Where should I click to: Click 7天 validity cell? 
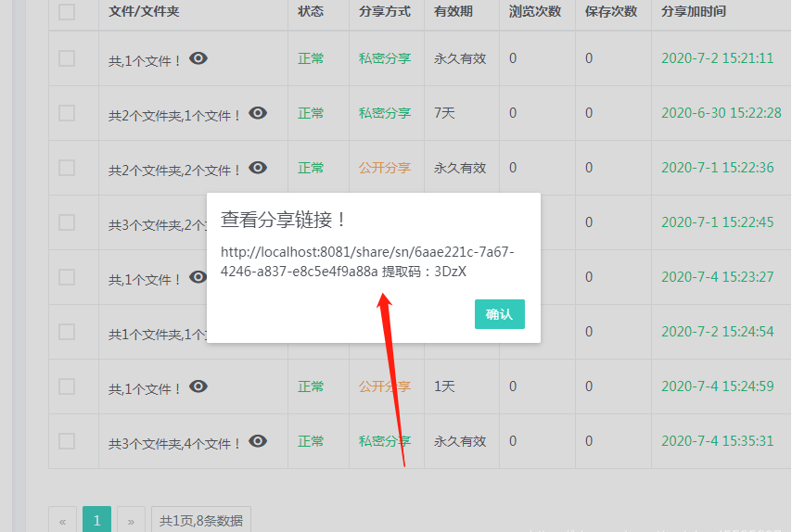coord(444,113)
